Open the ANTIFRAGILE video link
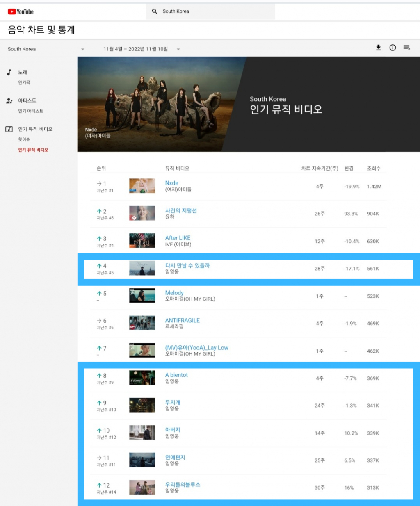Screen dimensions: 420x506 [x=183, y=320]
